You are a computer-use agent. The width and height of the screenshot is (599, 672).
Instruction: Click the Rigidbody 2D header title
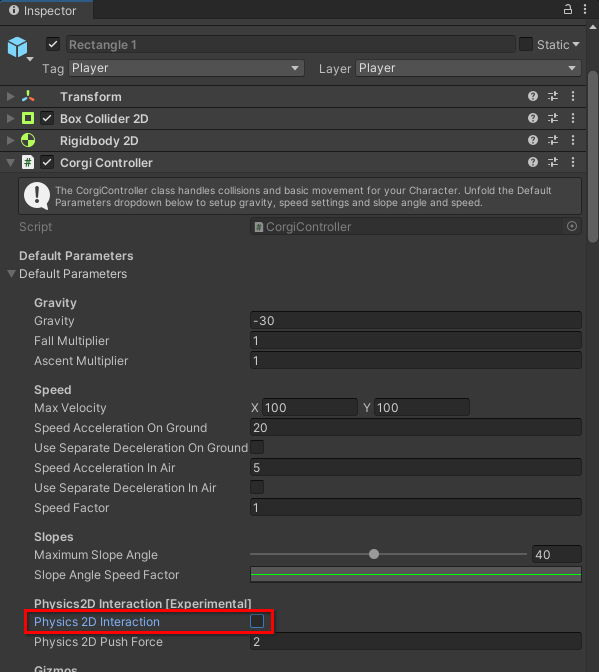pyautogui.click(x=99, y=141)
